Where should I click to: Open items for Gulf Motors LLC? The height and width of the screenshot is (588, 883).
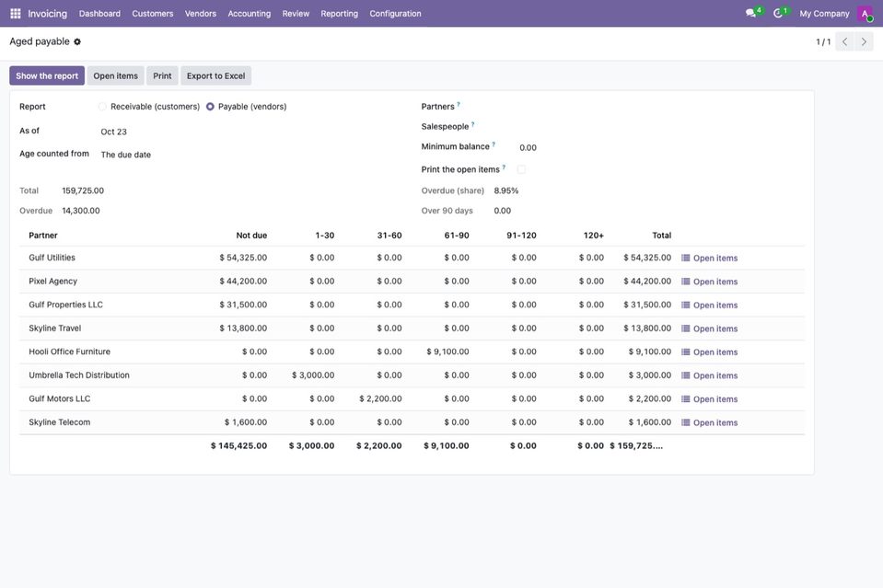[710, 399]
